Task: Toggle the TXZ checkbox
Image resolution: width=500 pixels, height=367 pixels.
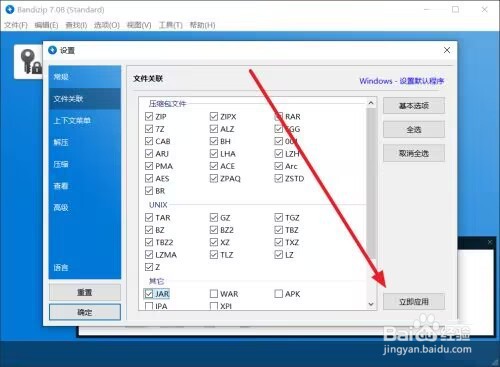Action: coord(279,242)
